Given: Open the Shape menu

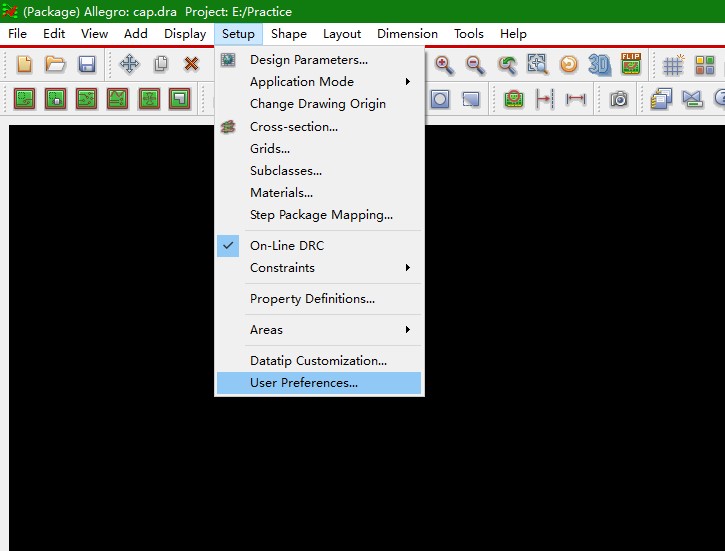Looking at the screenshot, I should (x=289, y=34).
